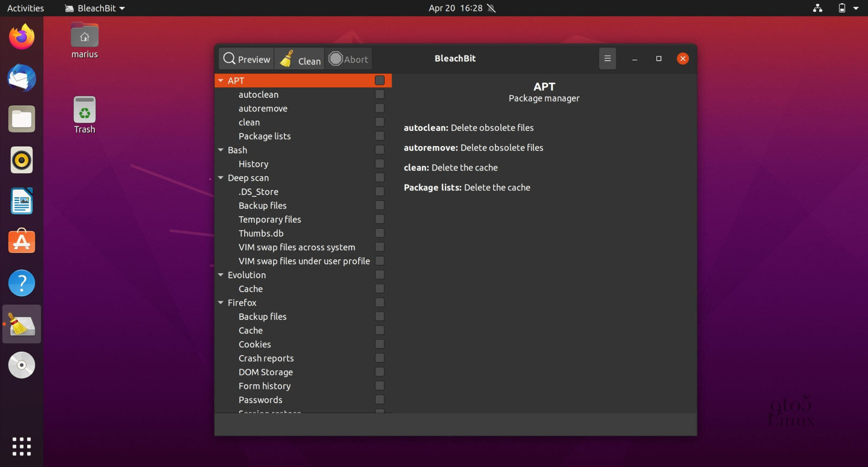868x467 pixels.
Task: Click the Preview magnifier button
Action: (247, 59)
